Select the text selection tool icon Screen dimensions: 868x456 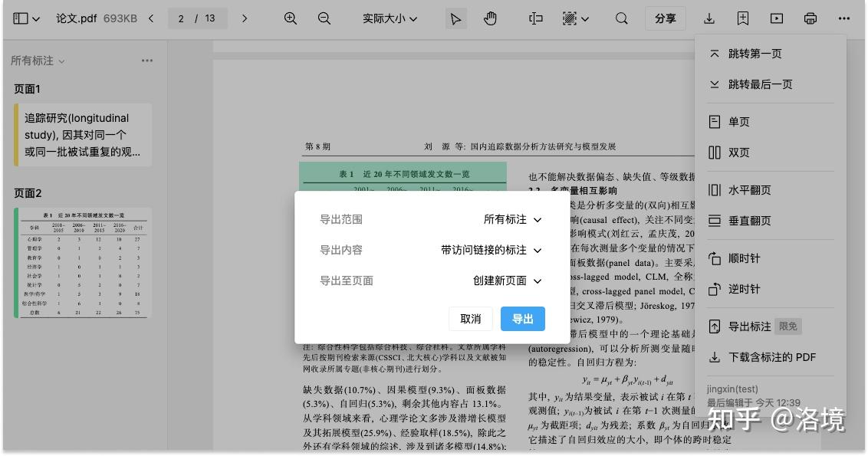pyautogui.click(x=535, y=18)
